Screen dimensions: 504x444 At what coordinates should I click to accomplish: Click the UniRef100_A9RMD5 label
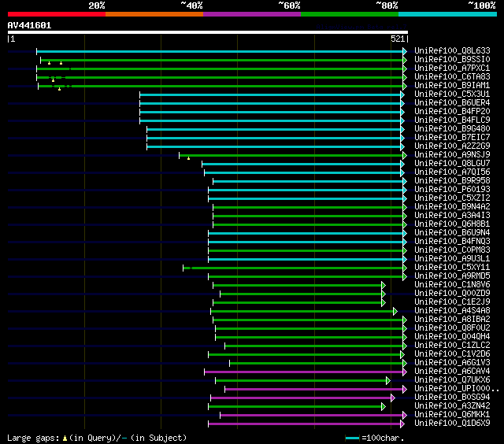452,276
